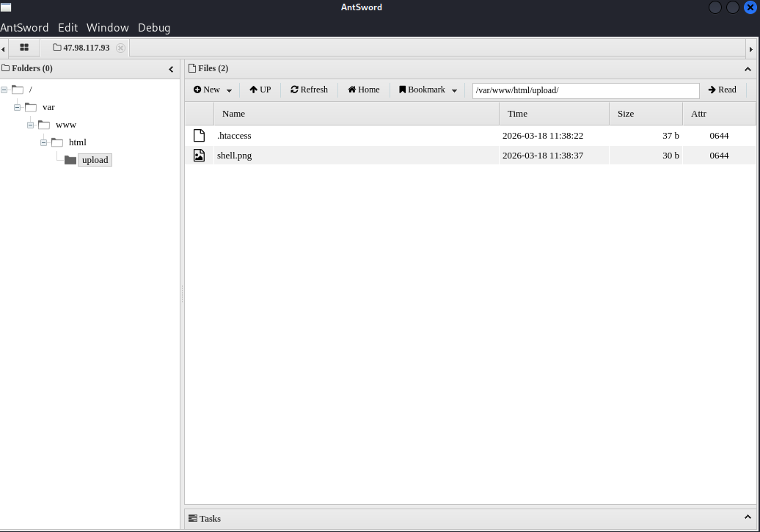Click the .htaccess 0644 attribute
Viewport: 760px width, 532px height.
[x=719, y=136]
